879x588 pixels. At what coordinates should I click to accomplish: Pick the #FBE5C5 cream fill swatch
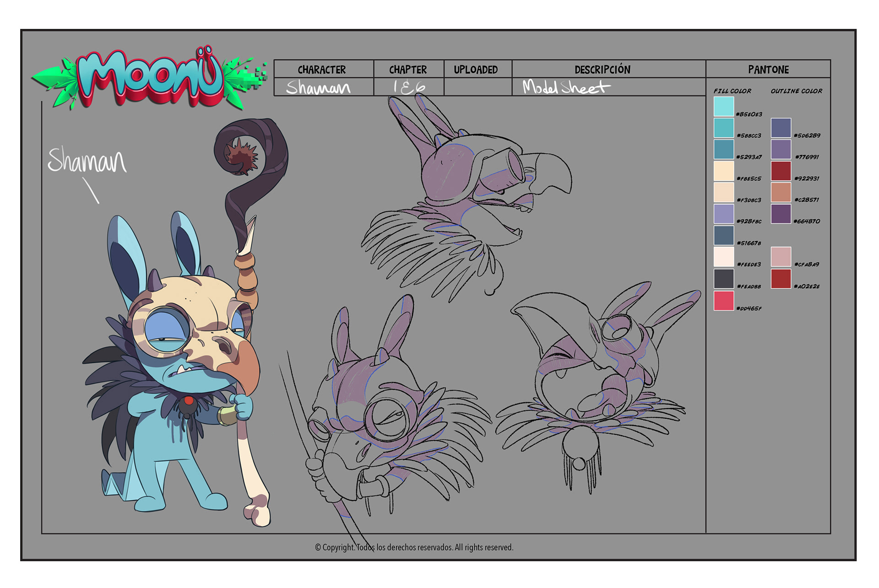(724, 171)
